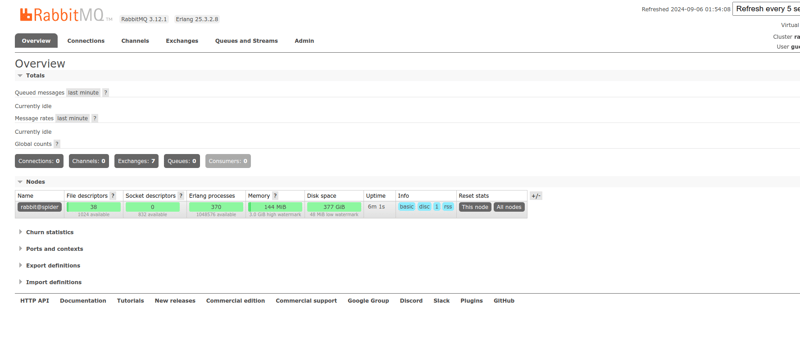Click the disc info tag
800x363 pixels.
(424, 207)
